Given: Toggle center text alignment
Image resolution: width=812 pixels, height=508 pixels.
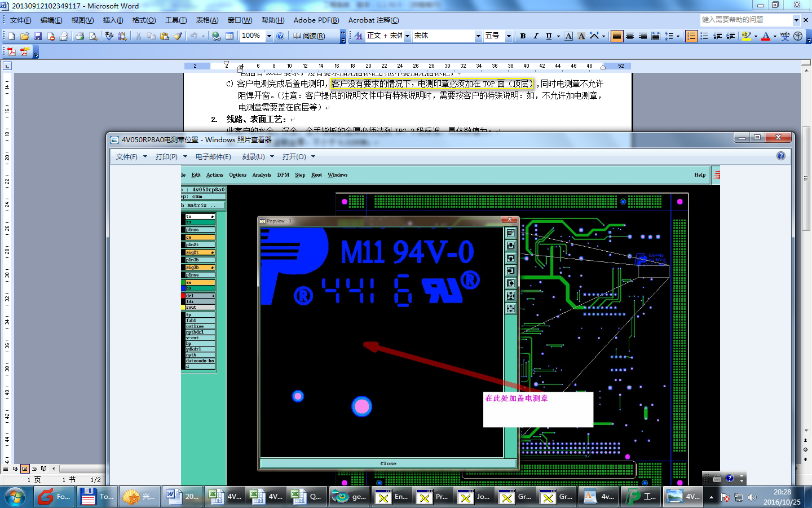Looking at the screenshot, I should point(630,36).
